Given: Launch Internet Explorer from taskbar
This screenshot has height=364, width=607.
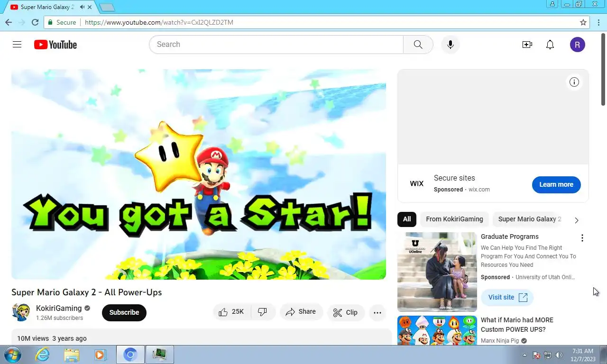Looking at the screenshot, I should 43,355.
